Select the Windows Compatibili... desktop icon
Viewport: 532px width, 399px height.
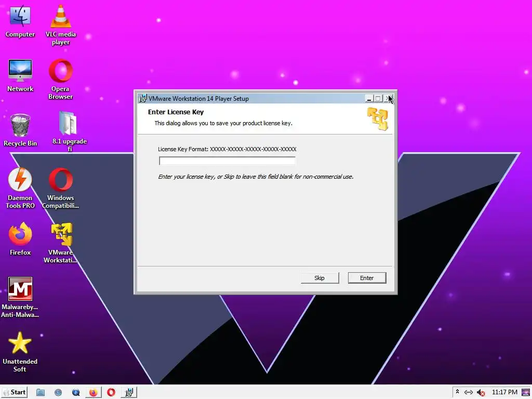[x=61, y=188]
